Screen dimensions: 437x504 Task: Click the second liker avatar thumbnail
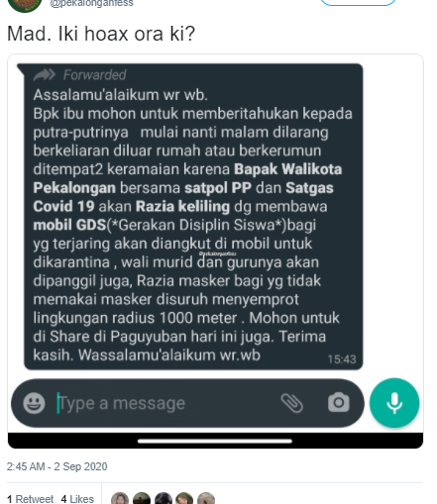[x=142, y=498]
